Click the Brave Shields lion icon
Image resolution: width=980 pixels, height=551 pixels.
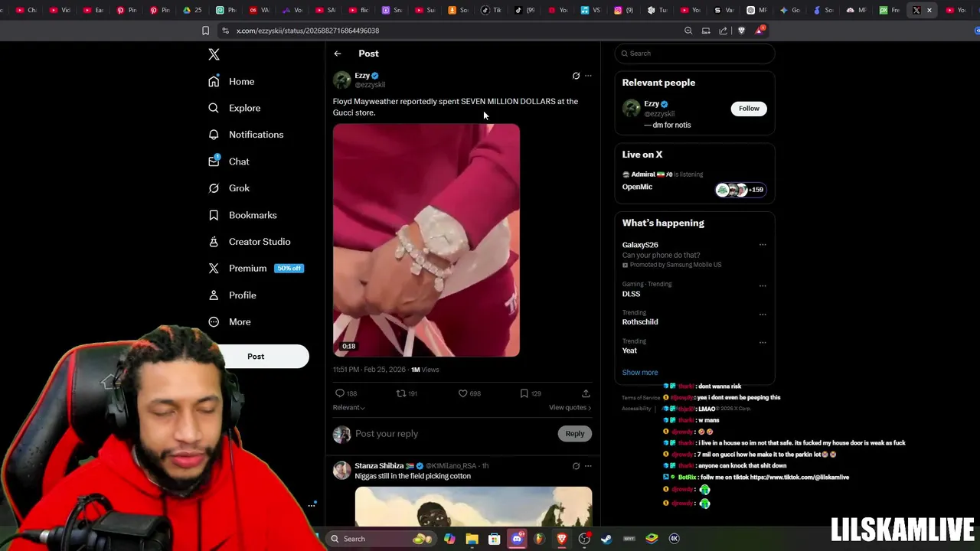click(741, 31)
